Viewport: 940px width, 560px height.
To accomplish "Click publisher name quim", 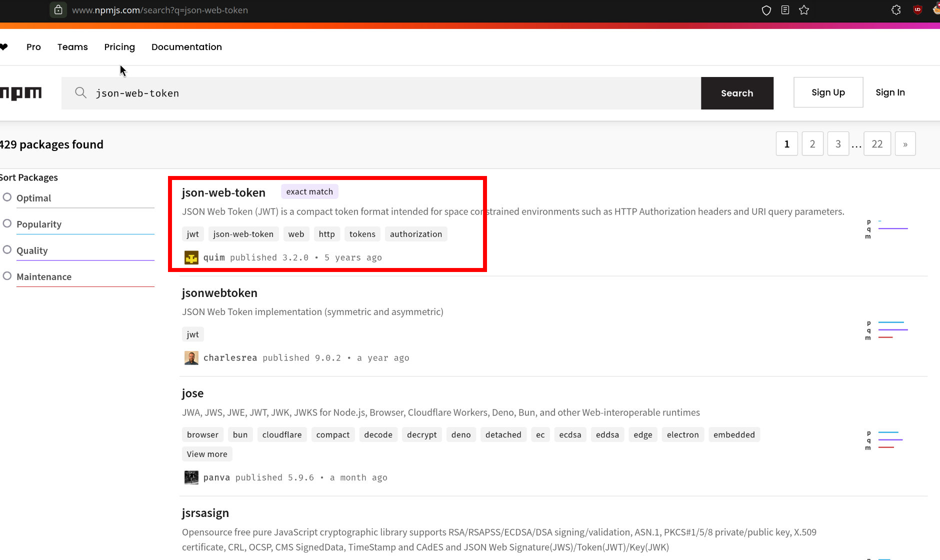I will coord(214,257).
